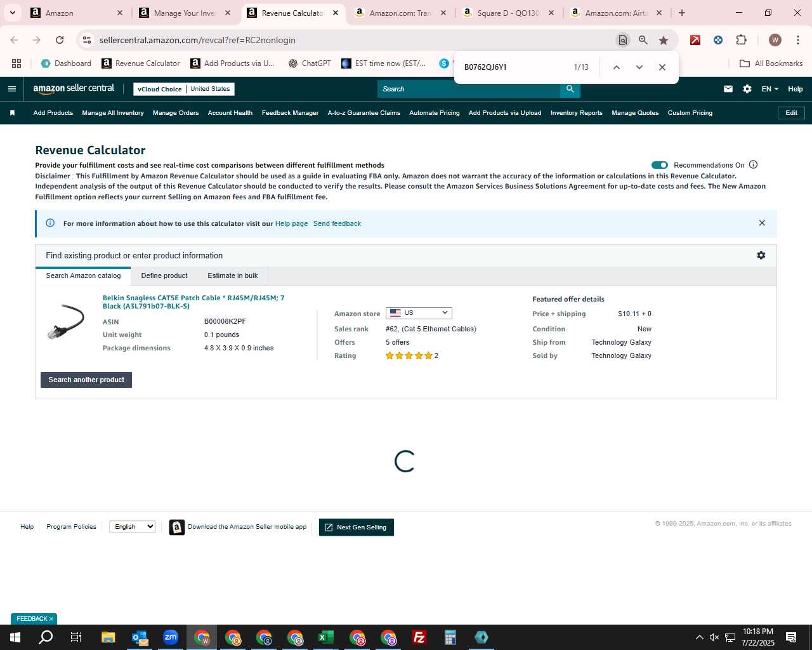Click the Belkin cable product thumbnail
Image resolution: width=812 pixels, height=650 pixels.
tap(66, 321)
